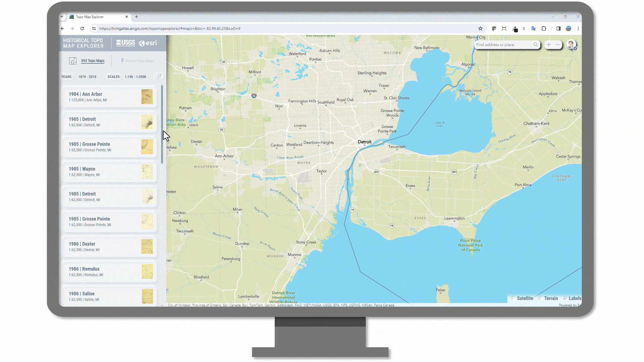Screen dimensions: 644x362
Task: Click the zoom out minus button
Action: [557, 45]
